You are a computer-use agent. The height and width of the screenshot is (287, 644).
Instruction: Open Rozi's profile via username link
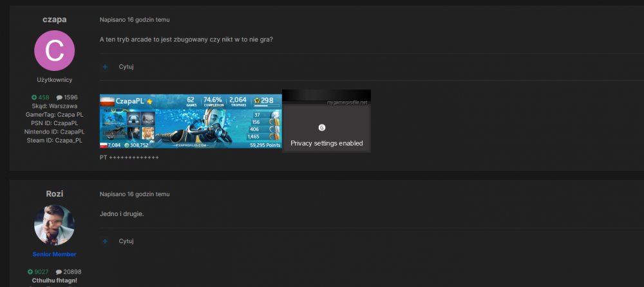click(54, 193)
